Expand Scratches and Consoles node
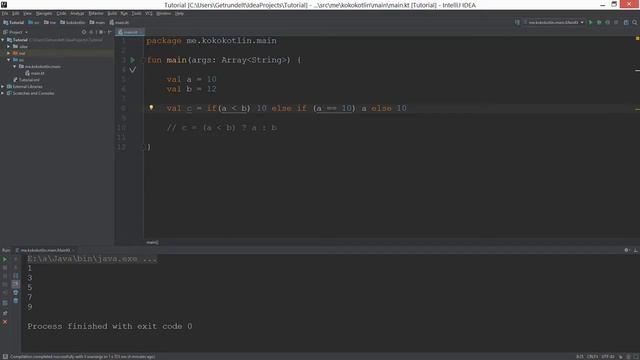This screenshot has height=360, width=640. pos(3,93)
